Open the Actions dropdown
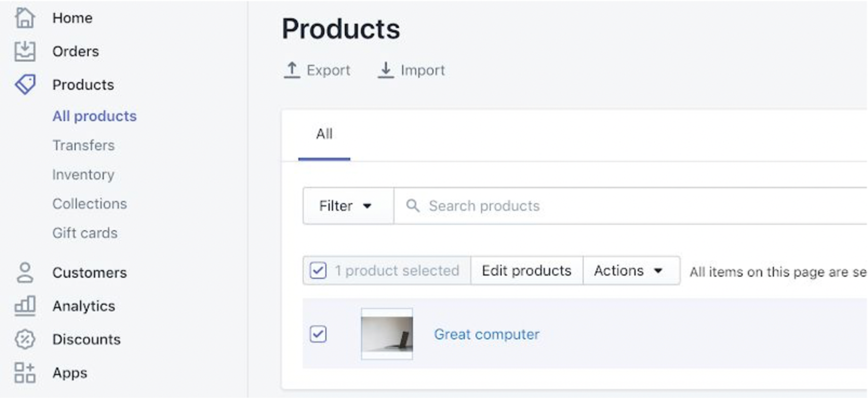868x398 pixels. [x=630, y=270]
